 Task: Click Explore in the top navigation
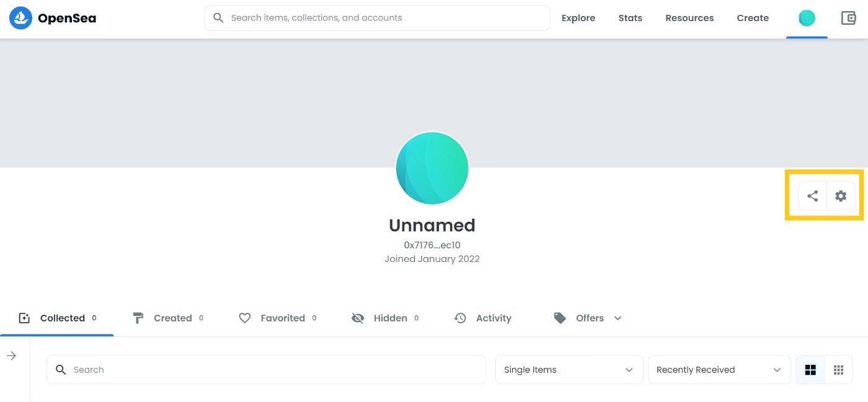point(578,19)
